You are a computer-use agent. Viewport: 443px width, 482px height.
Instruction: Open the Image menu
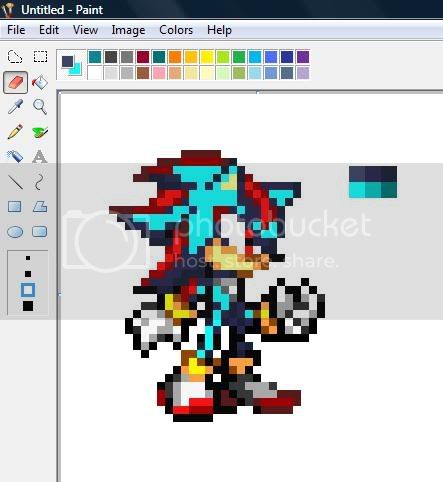(x=128, y=30)
